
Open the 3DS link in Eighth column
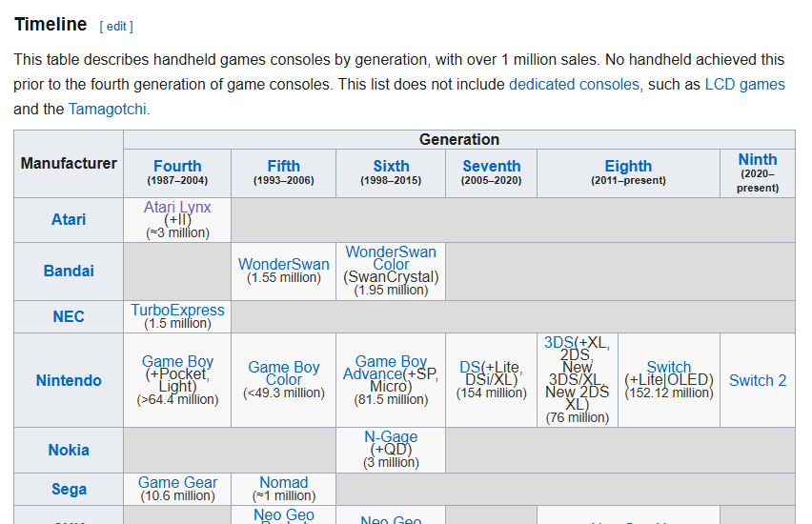[x=558, y=342]
